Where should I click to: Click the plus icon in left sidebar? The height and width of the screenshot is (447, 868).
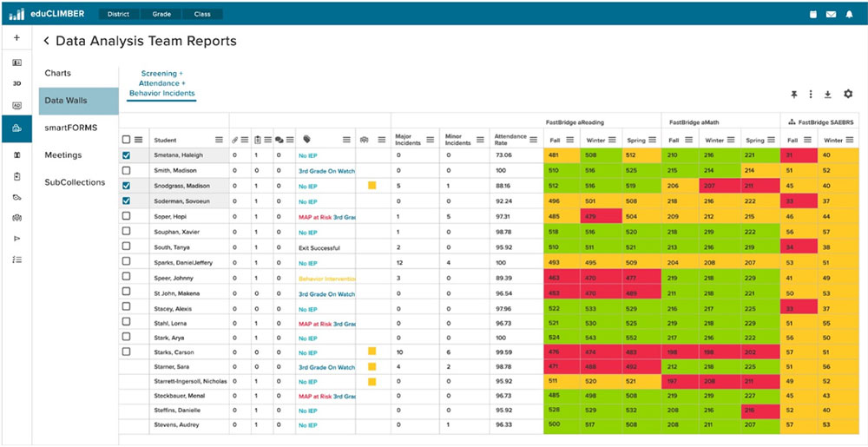click(16, 38)
